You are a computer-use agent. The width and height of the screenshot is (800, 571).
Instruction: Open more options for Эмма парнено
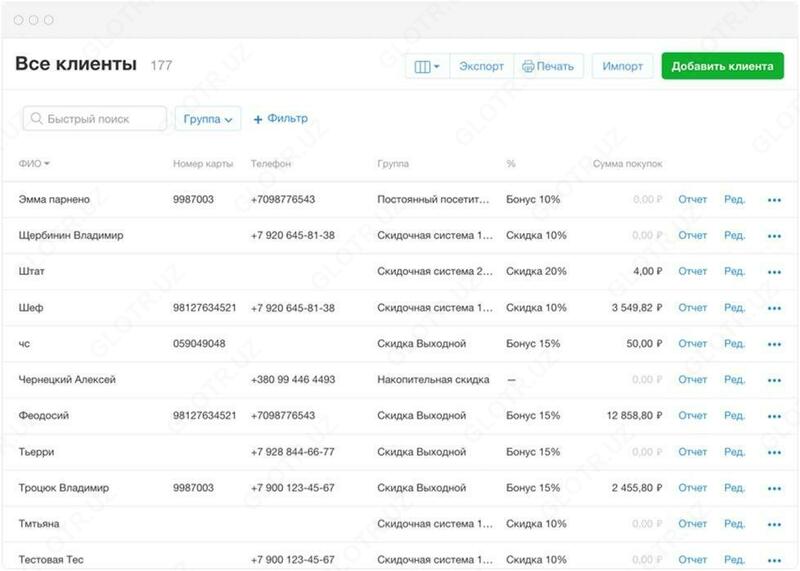click(x=774, y=200)
